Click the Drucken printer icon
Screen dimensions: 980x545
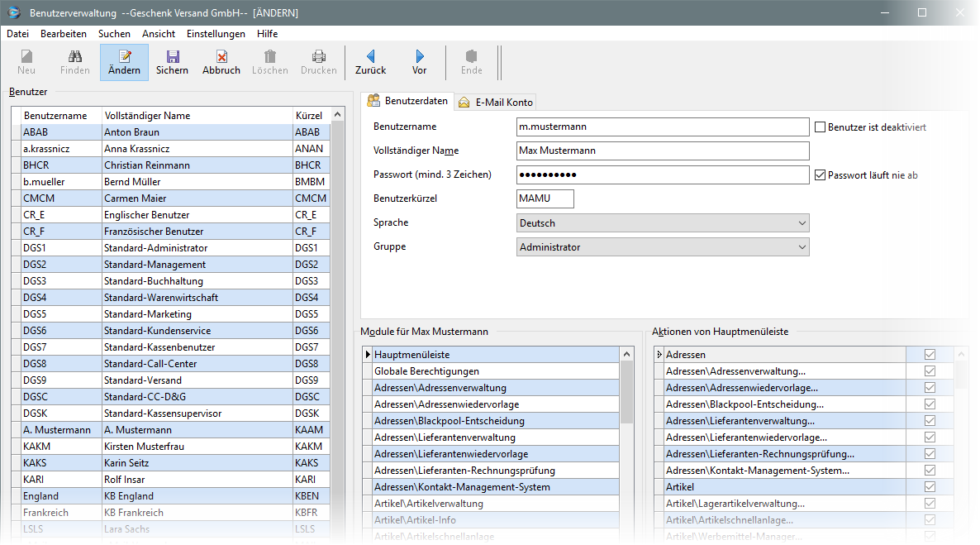coord(318,57)
